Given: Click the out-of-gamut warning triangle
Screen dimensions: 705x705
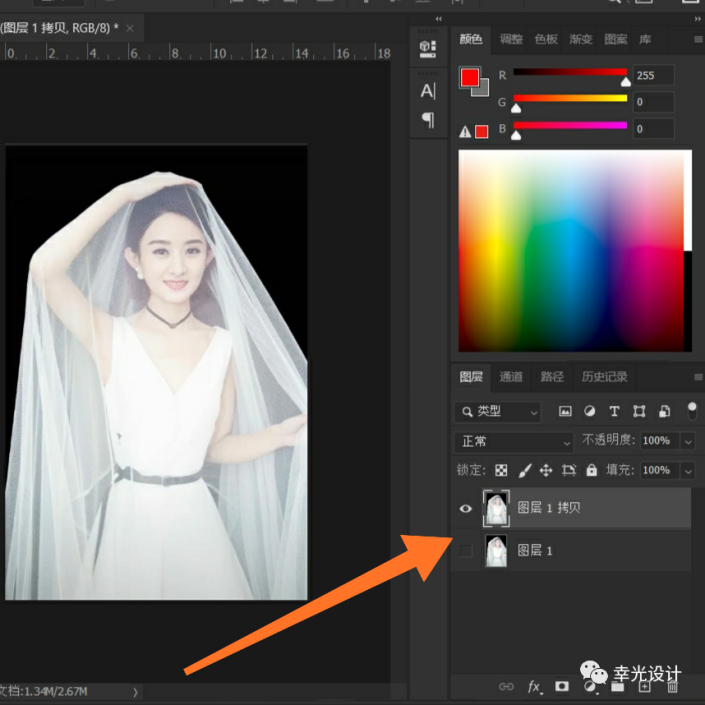Looking at the screenshot, I should (x=465, y=132).
